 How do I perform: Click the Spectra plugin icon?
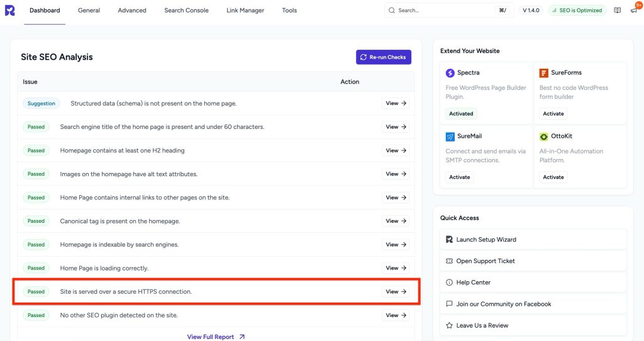(450, 73)
